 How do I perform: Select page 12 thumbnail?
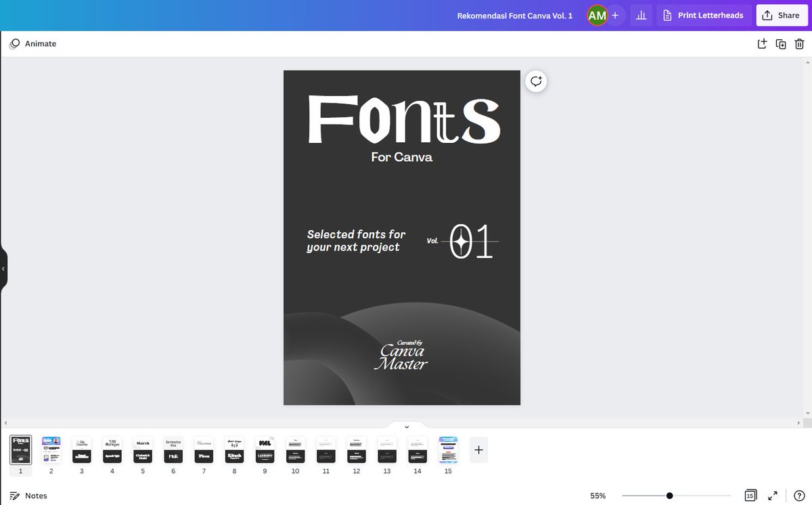[357, 449]
